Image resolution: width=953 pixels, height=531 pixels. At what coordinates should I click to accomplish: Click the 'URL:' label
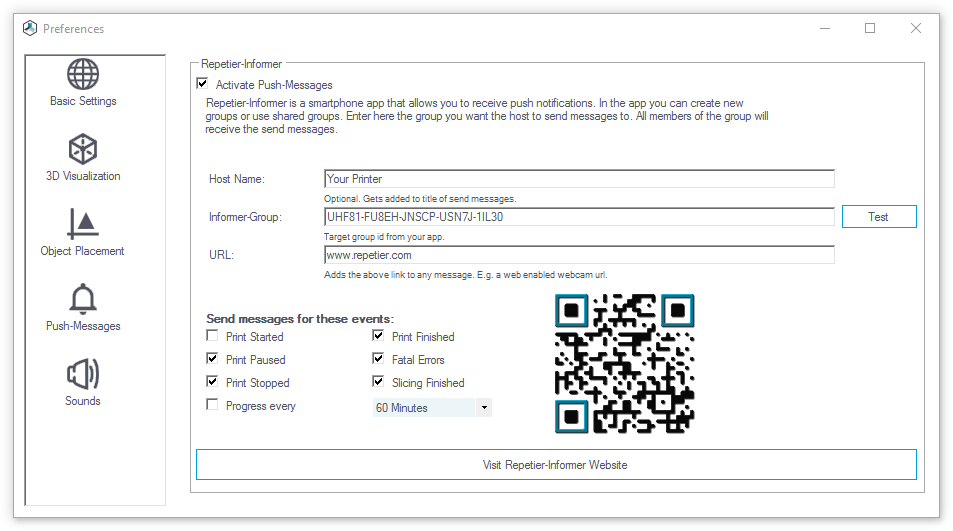pos(221,255)
